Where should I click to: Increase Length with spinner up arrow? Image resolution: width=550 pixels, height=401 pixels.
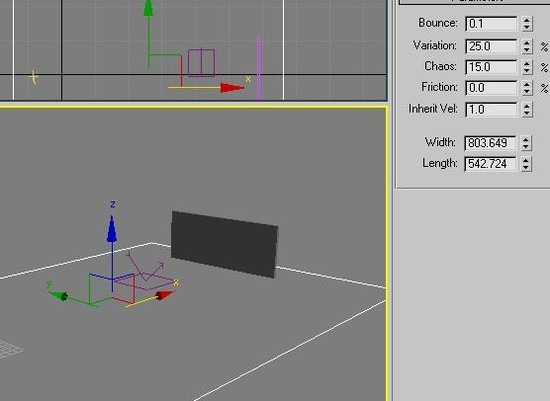point(526,160)
